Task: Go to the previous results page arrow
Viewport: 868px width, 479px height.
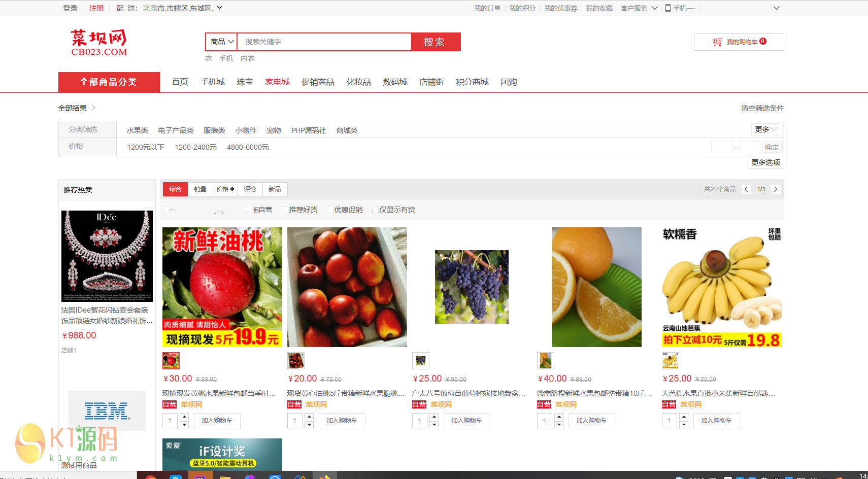Action: click(746, 189)
